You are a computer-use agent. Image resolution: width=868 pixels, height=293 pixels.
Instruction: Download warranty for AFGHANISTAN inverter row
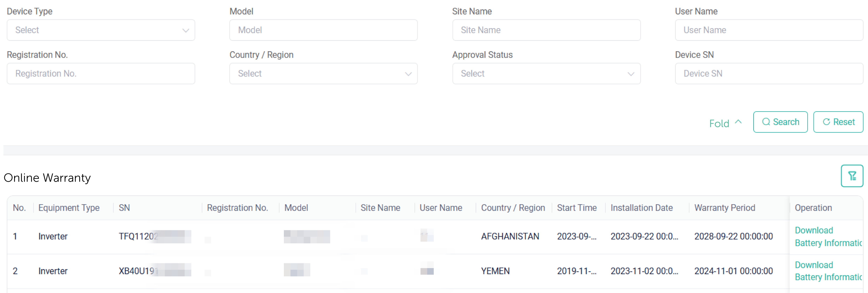(814, 230)
